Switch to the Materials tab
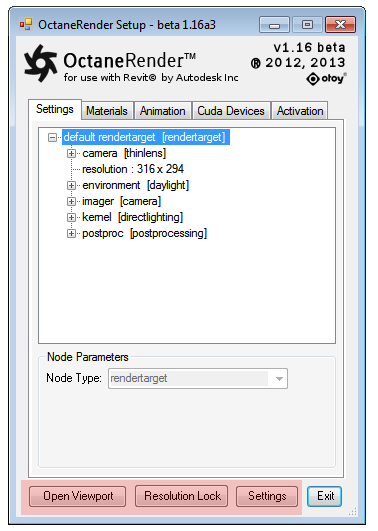The height and width of the screenshot is (531, 378). point(107,111)
